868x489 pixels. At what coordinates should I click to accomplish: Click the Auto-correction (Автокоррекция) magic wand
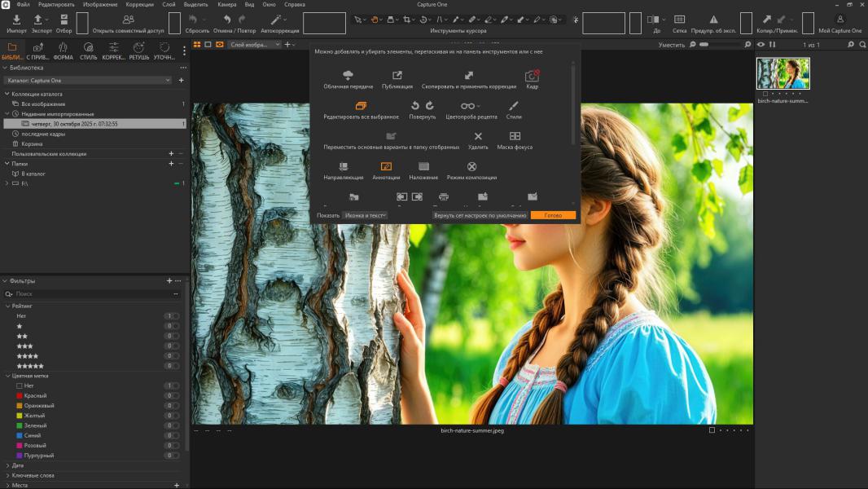(278, 19)
